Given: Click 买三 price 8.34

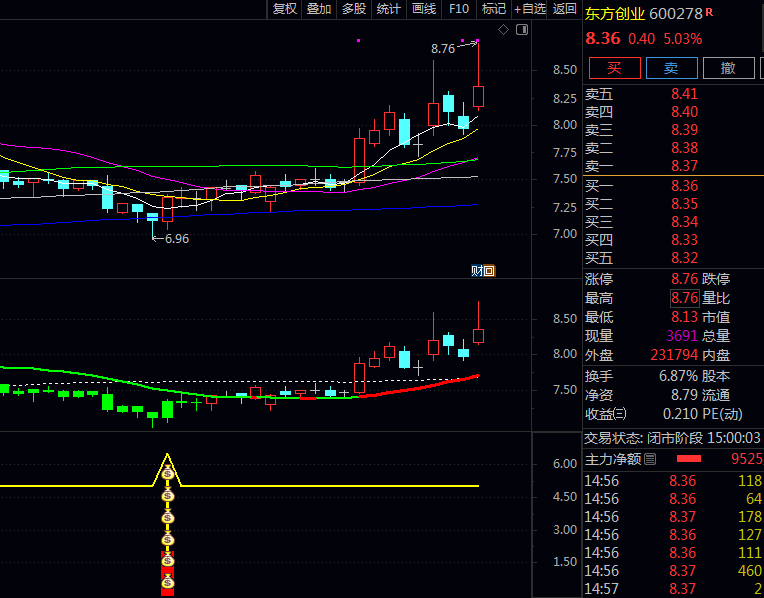Looking at the screenshot, I should 684,222.
